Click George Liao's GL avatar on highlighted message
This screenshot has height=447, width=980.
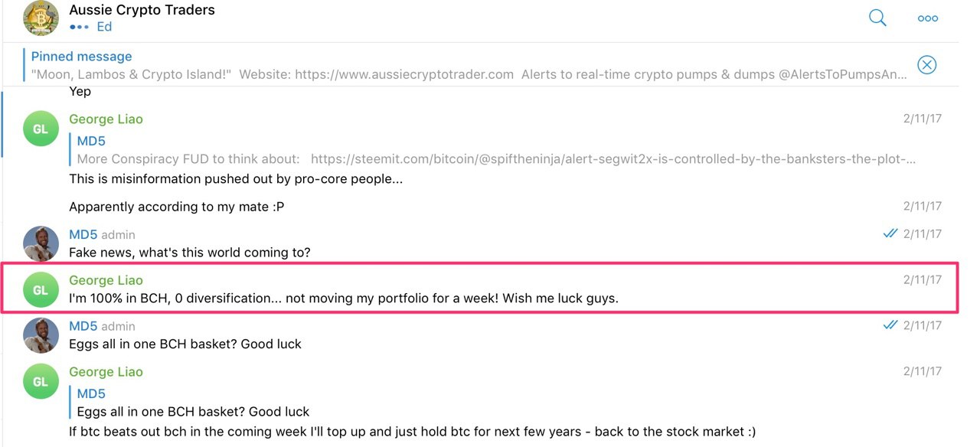click(x=41, y=290)
